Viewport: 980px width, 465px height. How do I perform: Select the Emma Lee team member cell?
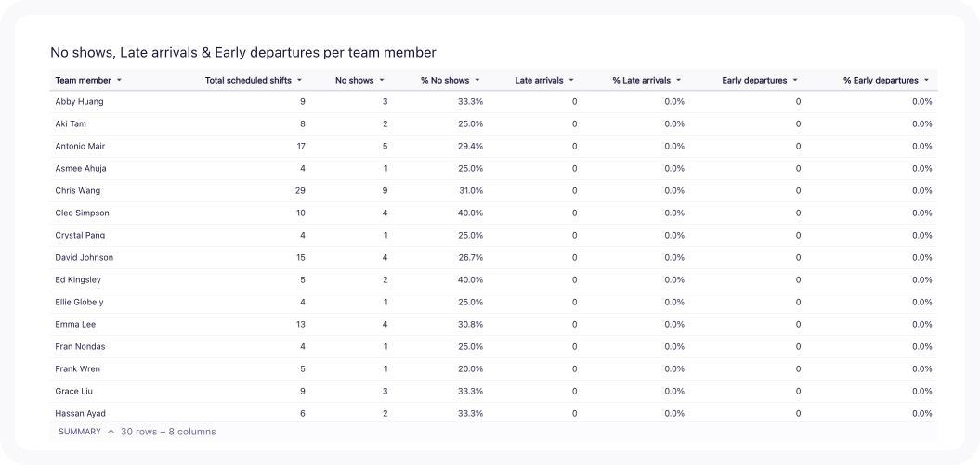75,324
